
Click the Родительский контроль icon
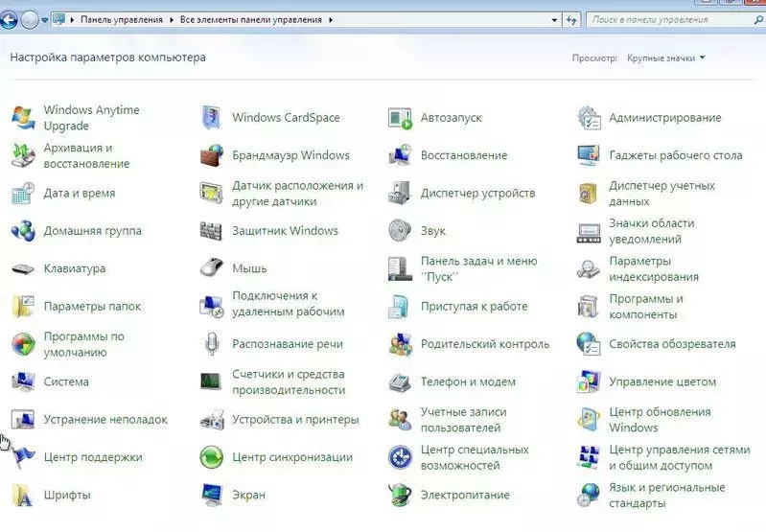[400, 344]
